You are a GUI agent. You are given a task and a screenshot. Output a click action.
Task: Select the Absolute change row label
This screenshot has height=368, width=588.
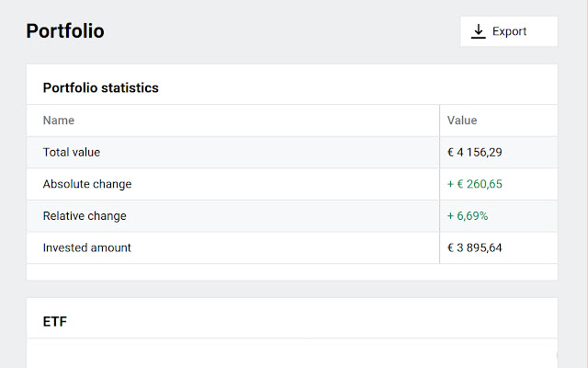click(87, 184)
